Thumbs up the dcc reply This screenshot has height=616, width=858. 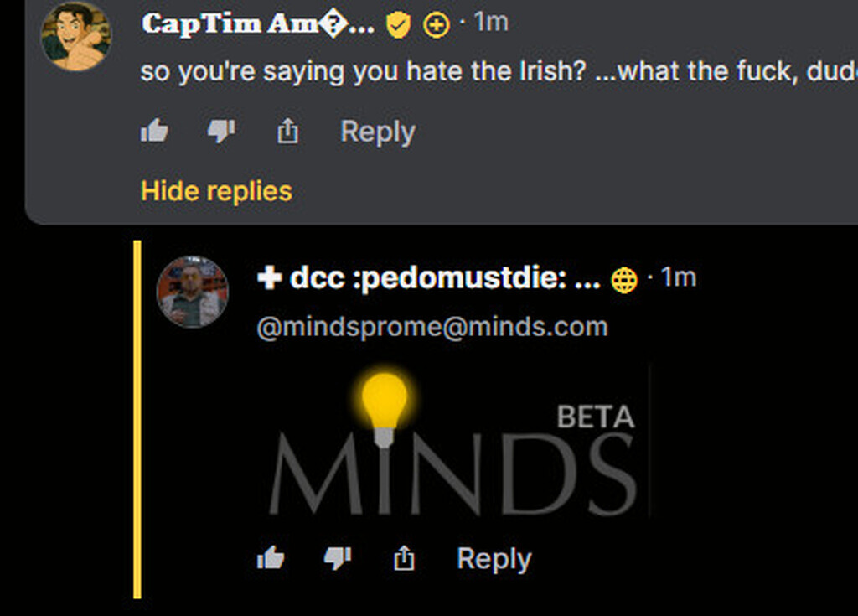[x=271, y=558]
